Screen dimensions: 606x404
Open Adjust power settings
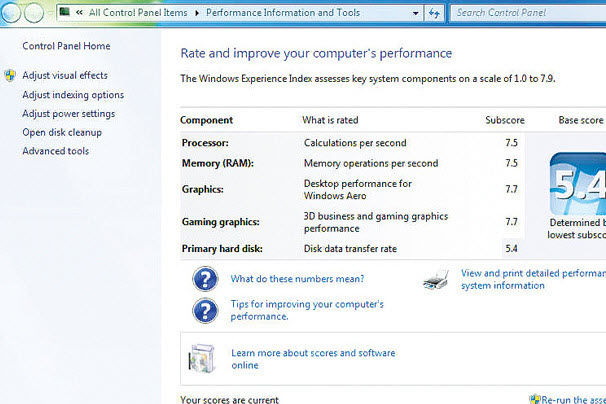point(68,114)
